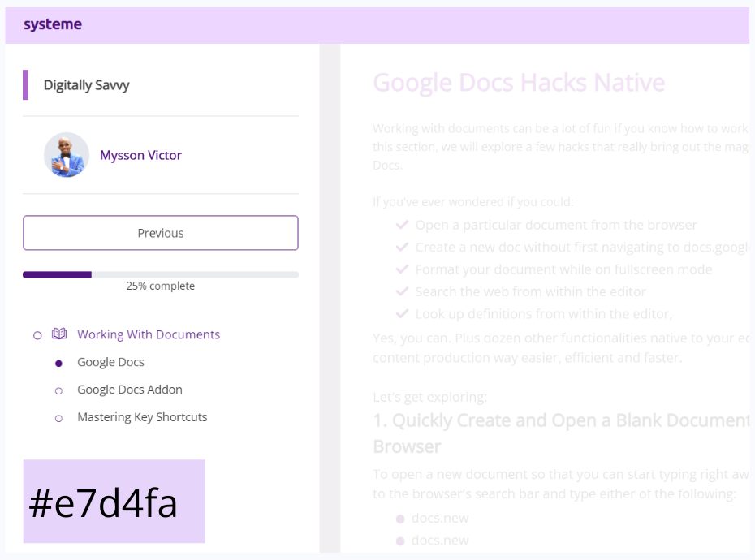Screen dimensions: 755x560
Task: Click the text Let's get exploring:
Action: pos(430,397)
